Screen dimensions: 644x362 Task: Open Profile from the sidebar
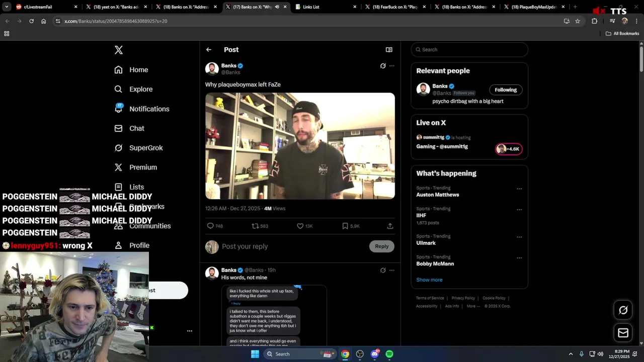point(132,245)
